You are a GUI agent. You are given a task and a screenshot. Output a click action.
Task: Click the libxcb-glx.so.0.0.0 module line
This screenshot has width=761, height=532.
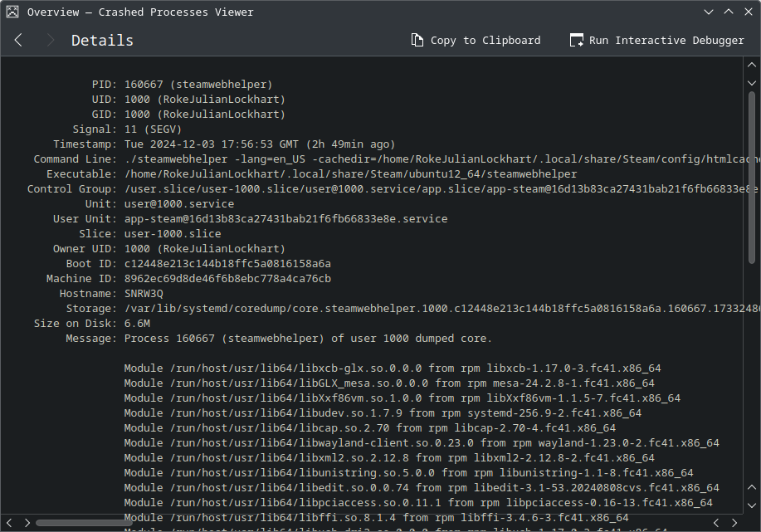[x=393, y=368]
